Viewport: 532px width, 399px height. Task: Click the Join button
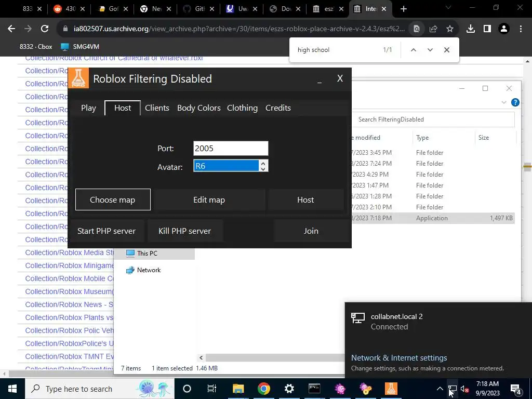tap(311, 231)
